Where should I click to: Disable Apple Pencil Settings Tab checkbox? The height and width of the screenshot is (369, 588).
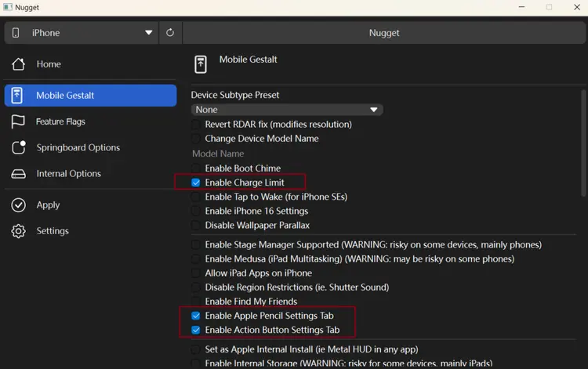click(x=196, y=316)
